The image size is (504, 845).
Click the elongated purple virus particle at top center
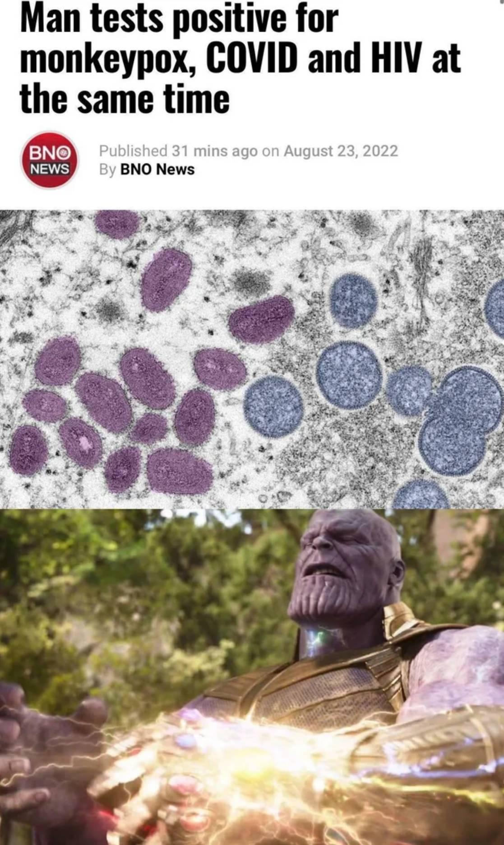(166, 280)
